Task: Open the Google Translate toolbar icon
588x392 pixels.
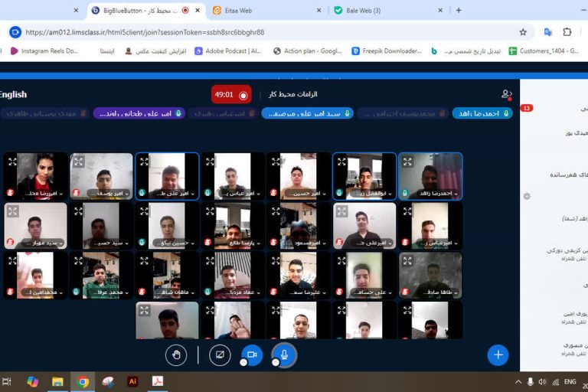Action: pyautogui.click(x=548, y=32)
